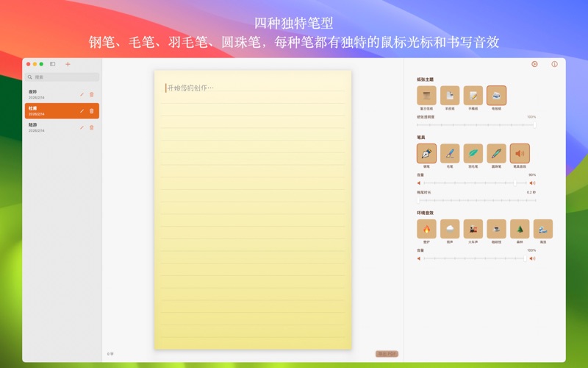Toggle the 雨声 rain ambient sound
The image size is (588, 368).
click(450, 229)
